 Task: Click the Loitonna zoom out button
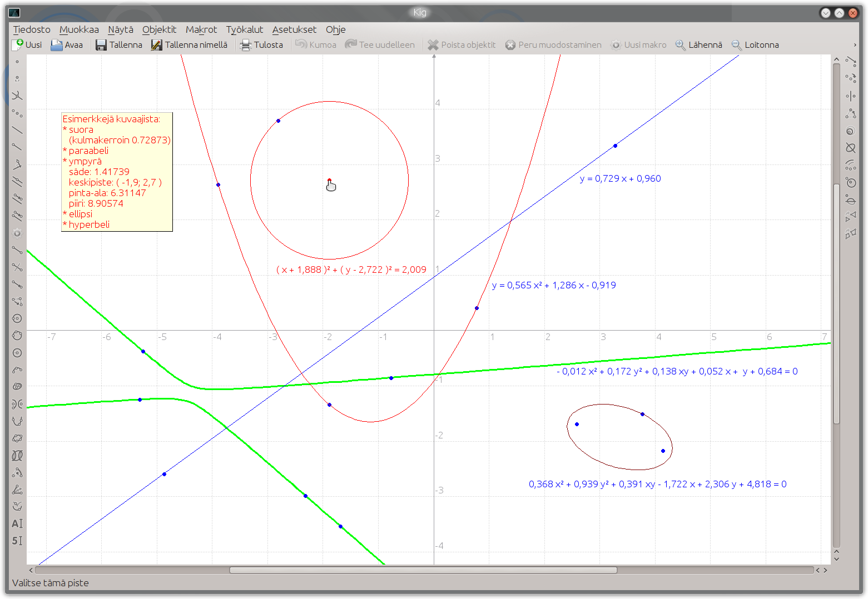click(755, 44)
